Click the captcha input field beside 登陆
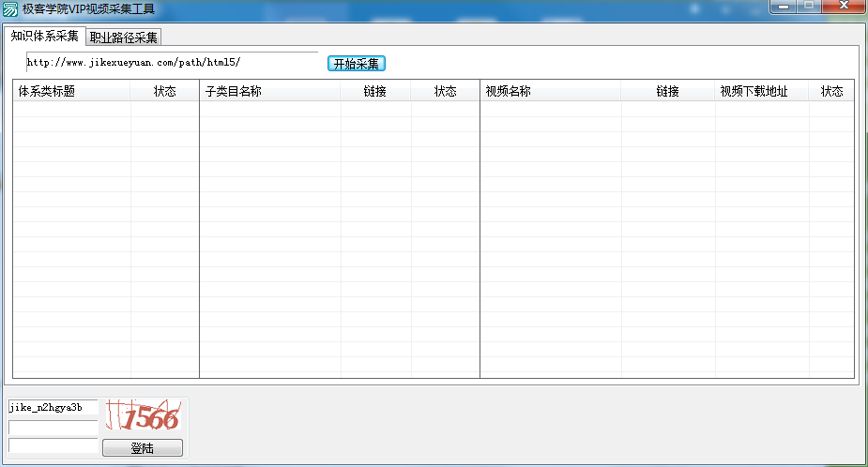Screen dimensions: 868x467 [x=53, y=446]
